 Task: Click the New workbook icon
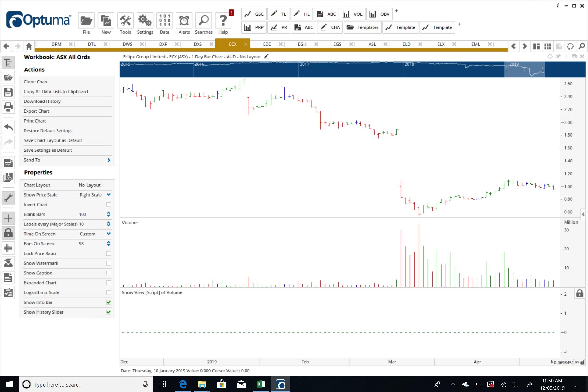[x=106, y=21]
